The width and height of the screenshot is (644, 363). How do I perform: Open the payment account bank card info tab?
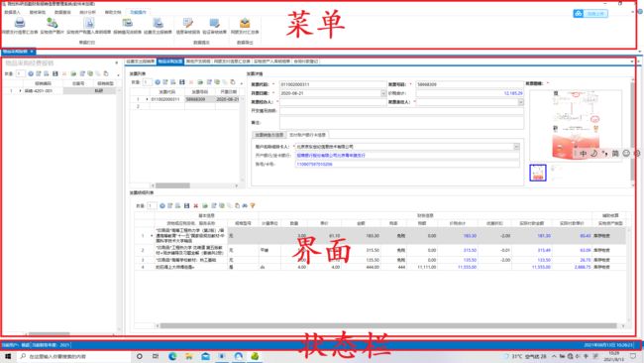[307, 135]
